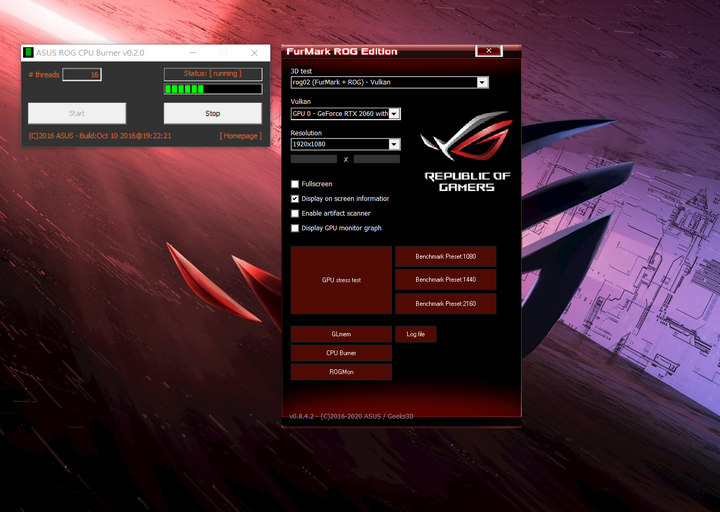Viewport: 720px width, 512px height.
Task: Close the FurMark ROG Edition window
Action: pos(489,51)
